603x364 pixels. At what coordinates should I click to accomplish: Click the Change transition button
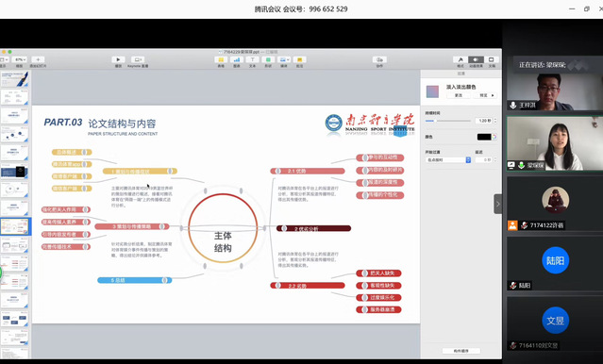[x=459, y=95]
